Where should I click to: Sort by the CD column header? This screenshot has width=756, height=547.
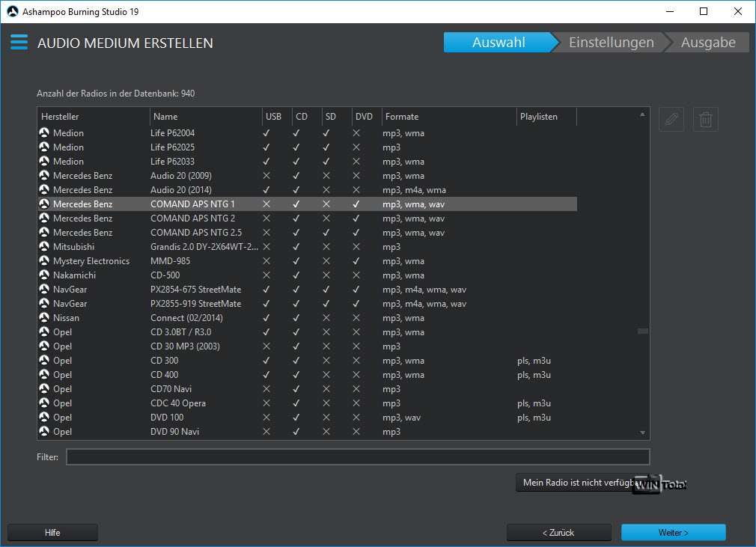point(307,117)
